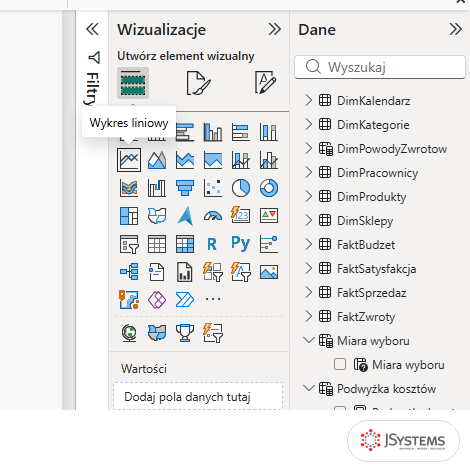Image resolution: width=470 pixels, height=472 pixels.
Task: Select the treemap visual
Action: pyautogui.click(x=129, y=216)
